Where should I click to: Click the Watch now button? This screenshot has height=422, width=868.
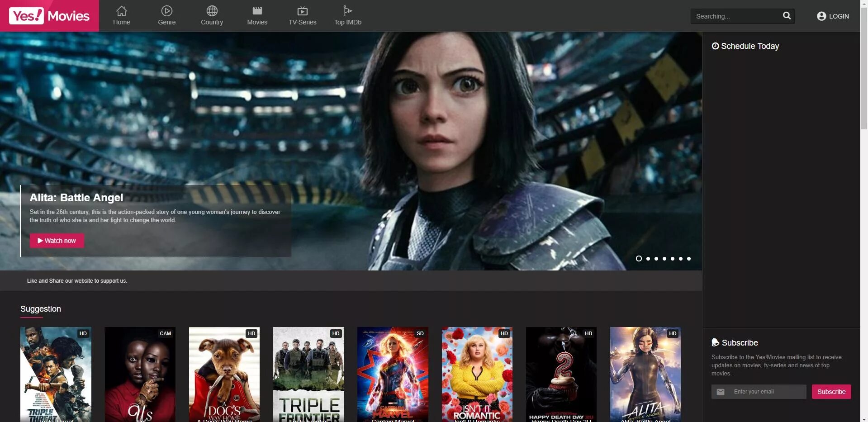(x=57, y=241)
